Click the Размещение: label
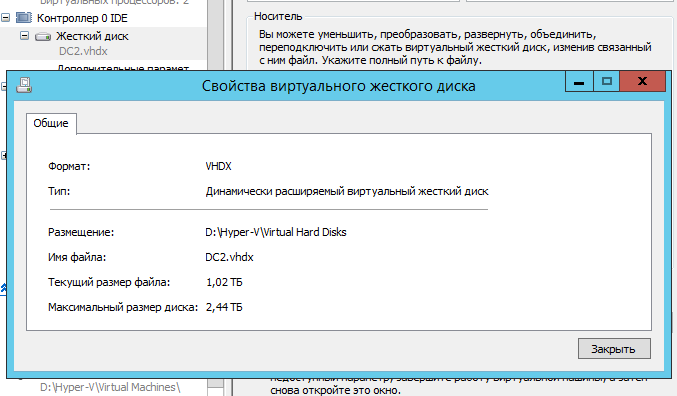 pos(81,232)
